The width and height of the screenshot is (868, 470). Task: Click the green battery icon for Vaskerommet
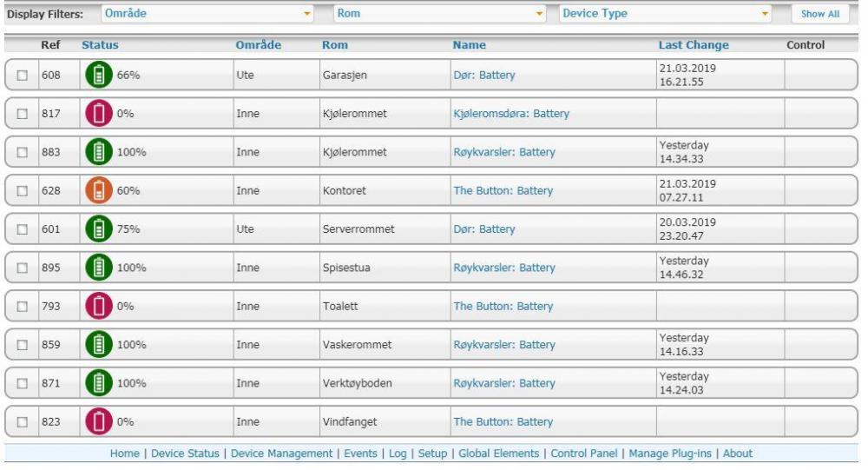[97, 345]
